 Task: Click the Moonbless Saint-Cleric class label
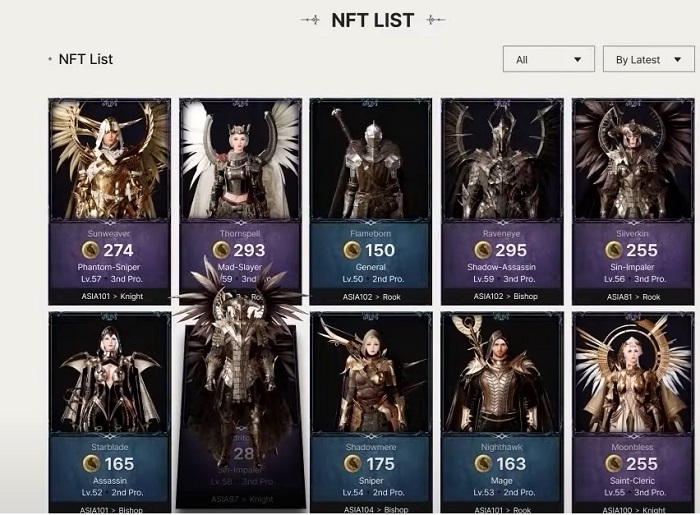(x=632, y=481)
